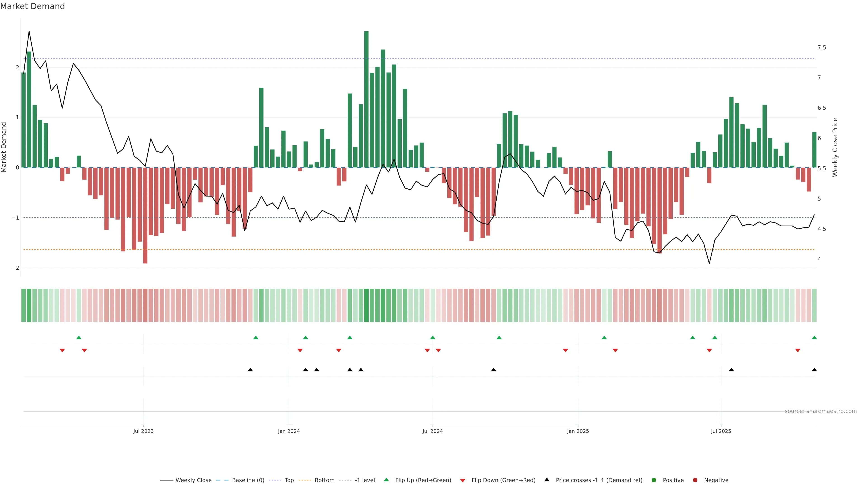Click the Weekly Close Price axis title
Screen dimensions: 868x488
pos(835,147)
